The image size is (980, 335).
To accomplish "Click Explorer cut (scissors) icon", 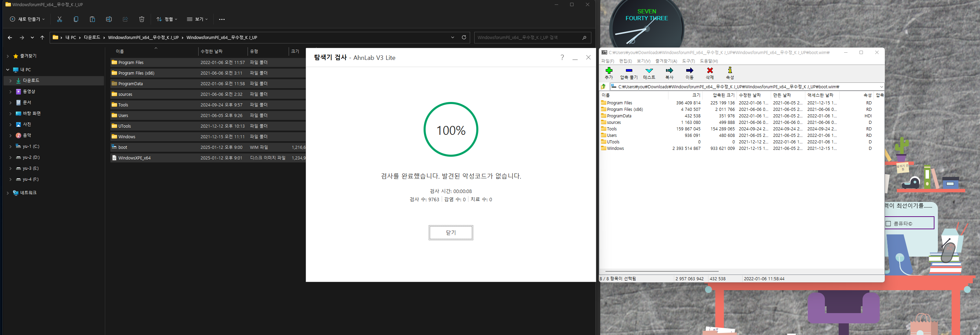I will [x=59, y=19].
